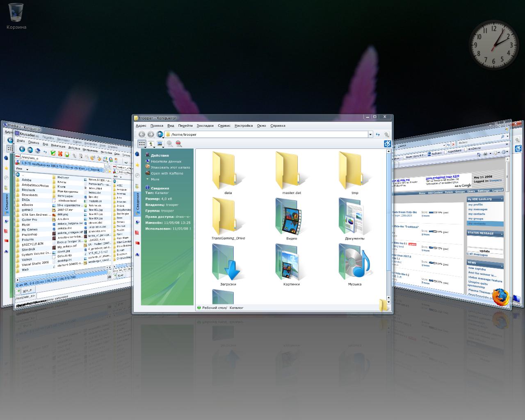The image size is (525, 420).
Task: Open the Закладки menu
Action: tap(205, 126)
